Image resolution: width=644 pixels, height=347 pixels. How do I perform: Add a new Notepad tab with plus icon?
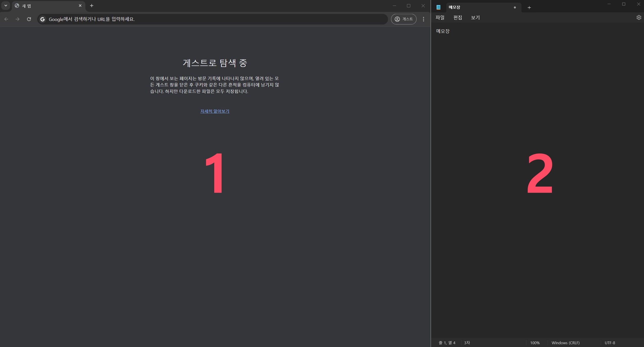(529, 8)
